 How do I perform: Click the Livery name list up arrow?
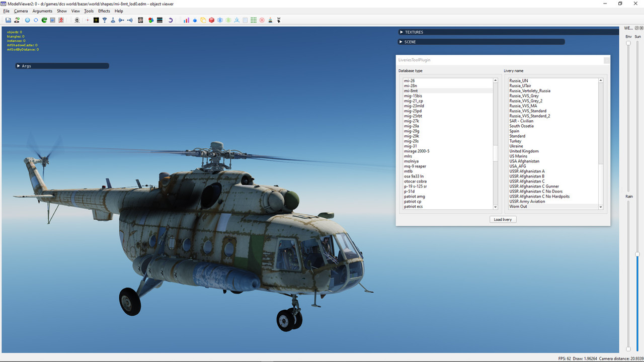600,80
